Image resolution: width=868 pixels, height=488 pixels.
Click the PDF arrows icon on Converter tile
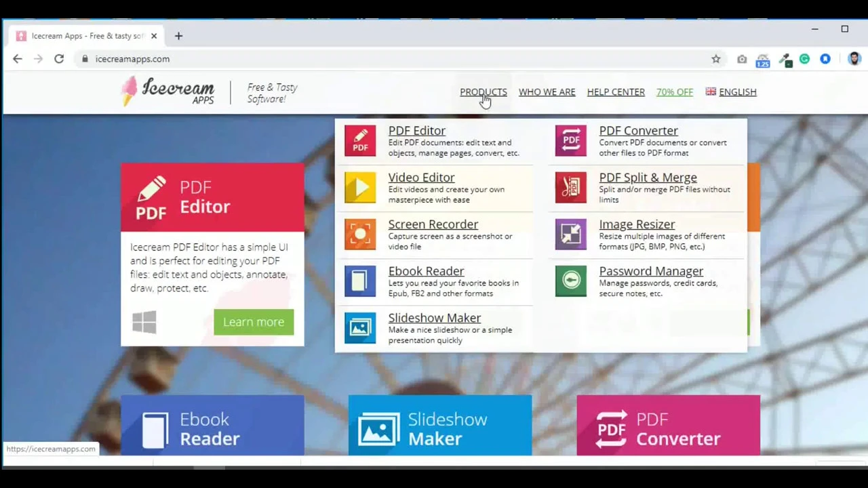point(611,429)
